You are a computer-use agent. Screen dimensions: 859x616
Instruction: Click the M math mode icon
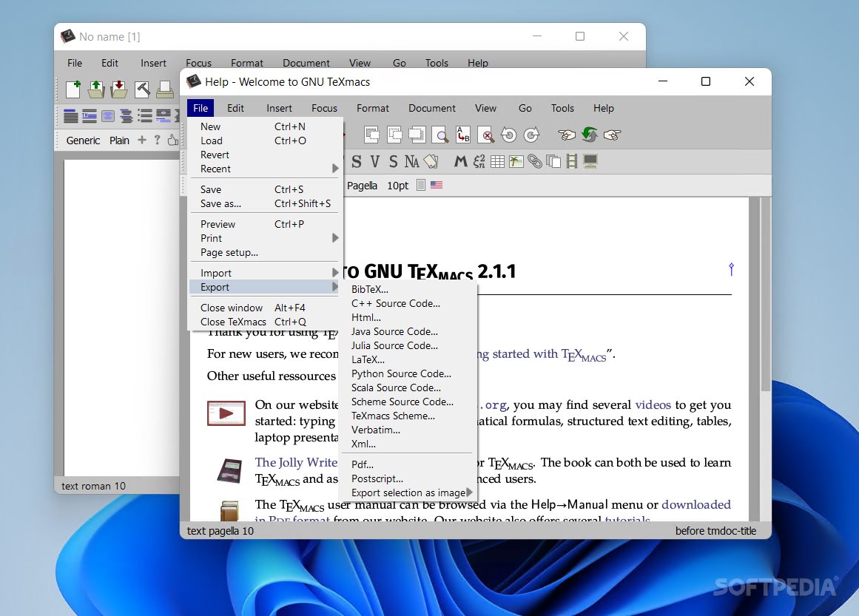coord(461,161)
